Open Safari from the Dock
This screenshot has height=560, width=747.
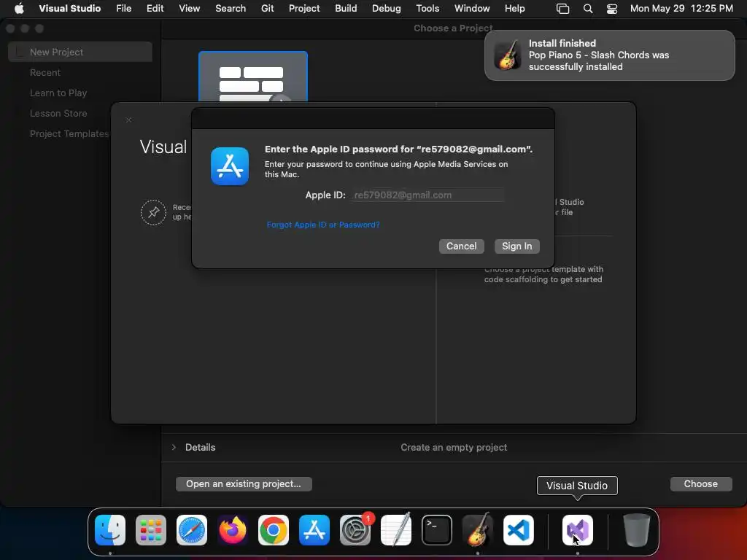coord(192,530)
